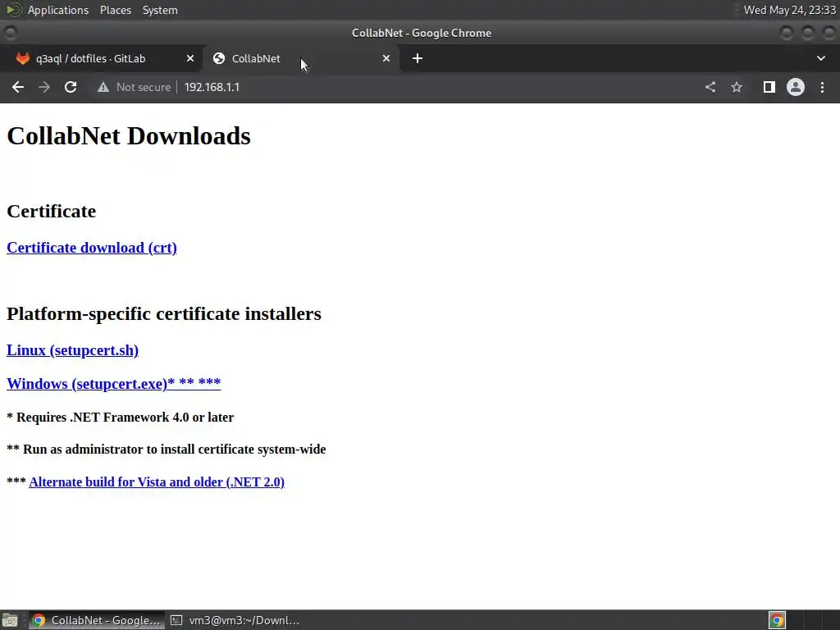The image size is (840, 630).
Task: Click the Platform-specific certificate installers heading
Action: (164, 313)
